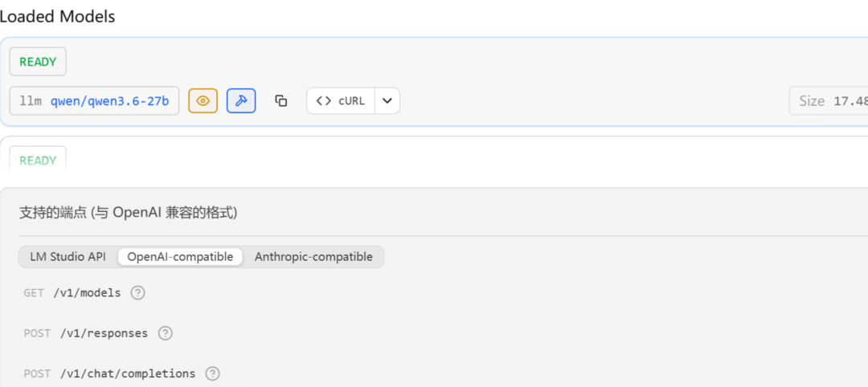
Task: Click the qwen/qwen3.6-27b model name
Action: 110,100
